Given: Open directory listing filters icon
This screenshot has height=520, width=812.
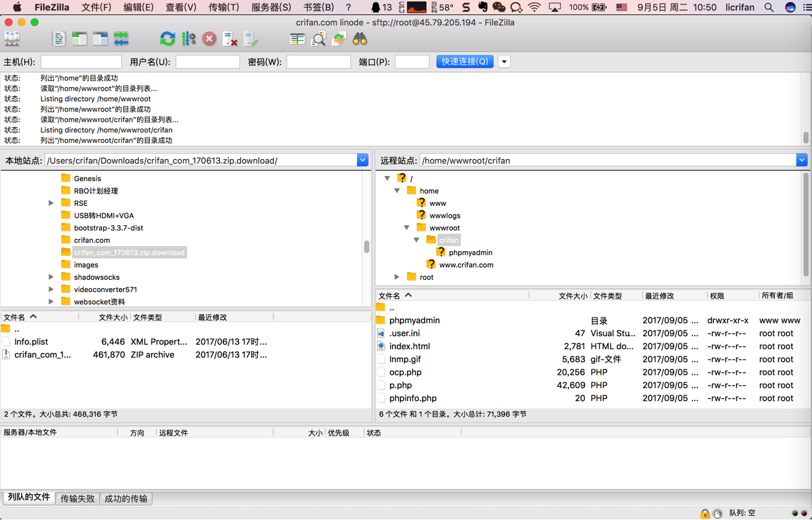Looking at the screenshot, I should [x=297, y=40].
